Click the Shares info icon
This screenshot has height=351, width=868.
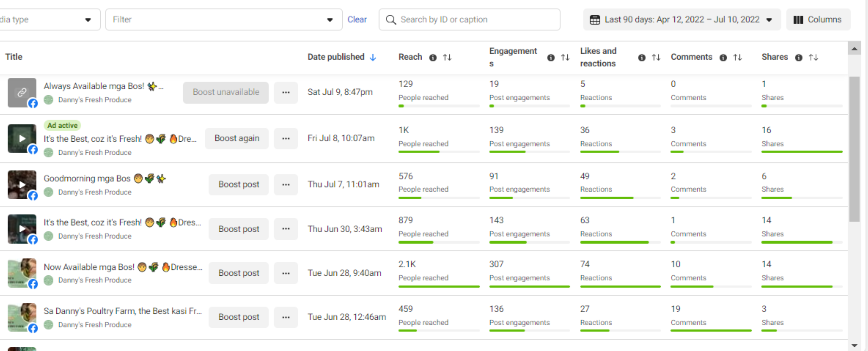pyautogui.click(x=799, y=58)
